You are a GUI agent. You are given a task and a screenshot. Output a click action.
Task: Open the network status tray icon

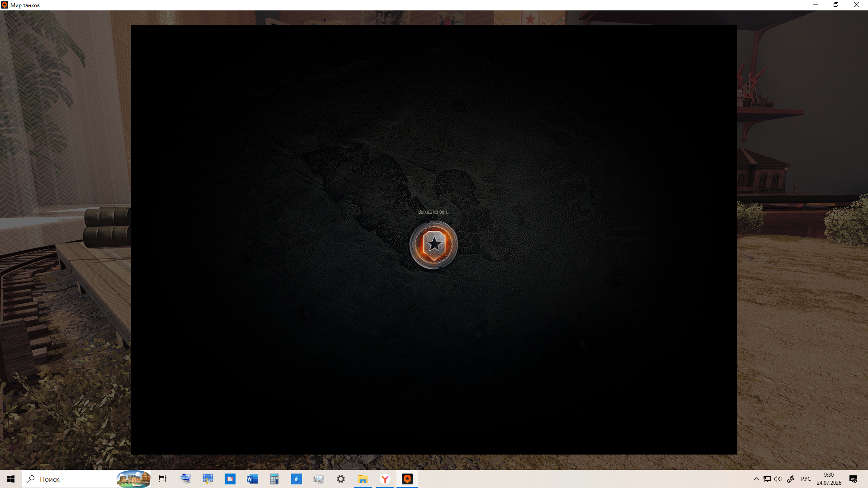point(767,479)
